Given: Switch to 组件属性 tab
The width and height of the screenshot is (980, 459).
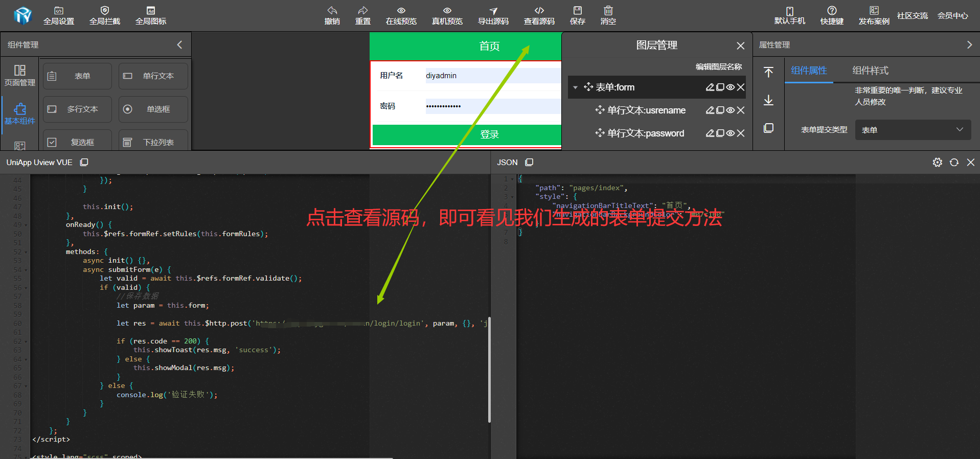Looking at the screenshot, I should coord(809,71).
